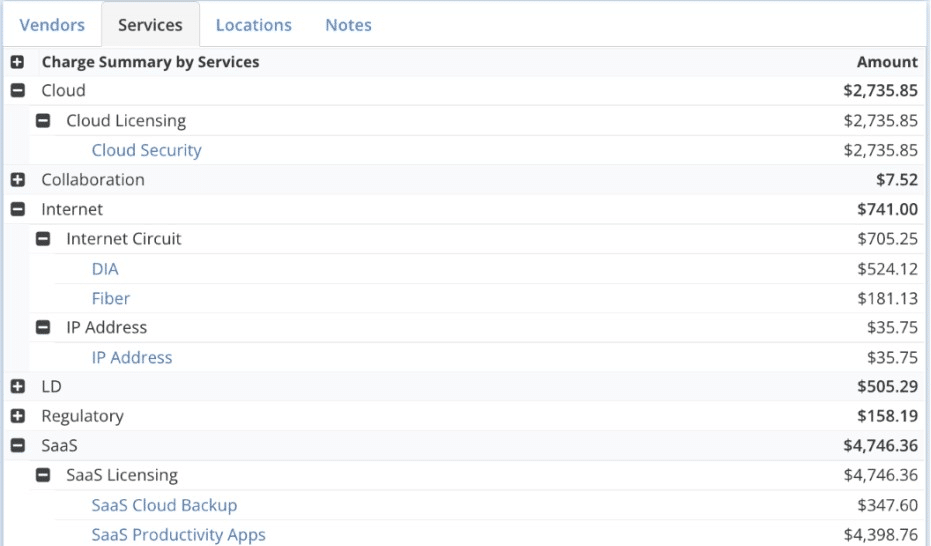Switch to the Vendors tab
Screen dimensions: 931x546
point(52,25)
